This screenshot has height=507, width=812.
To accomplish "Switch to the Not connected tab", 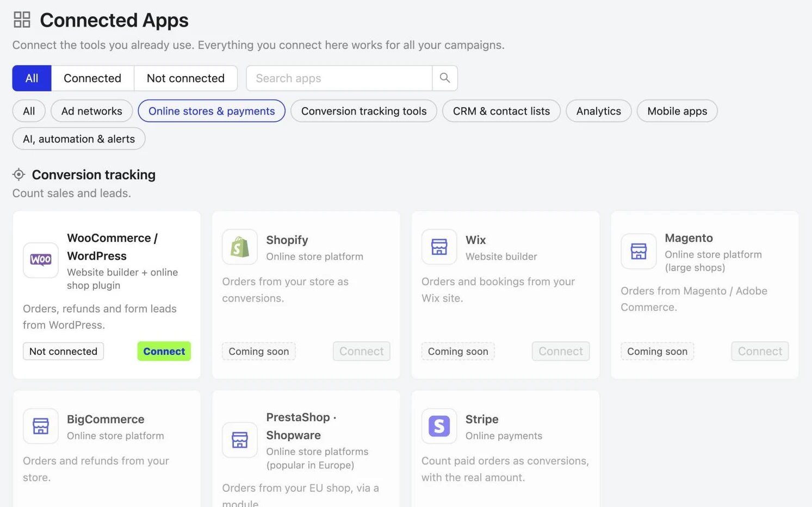I will [x=185, y=78].
